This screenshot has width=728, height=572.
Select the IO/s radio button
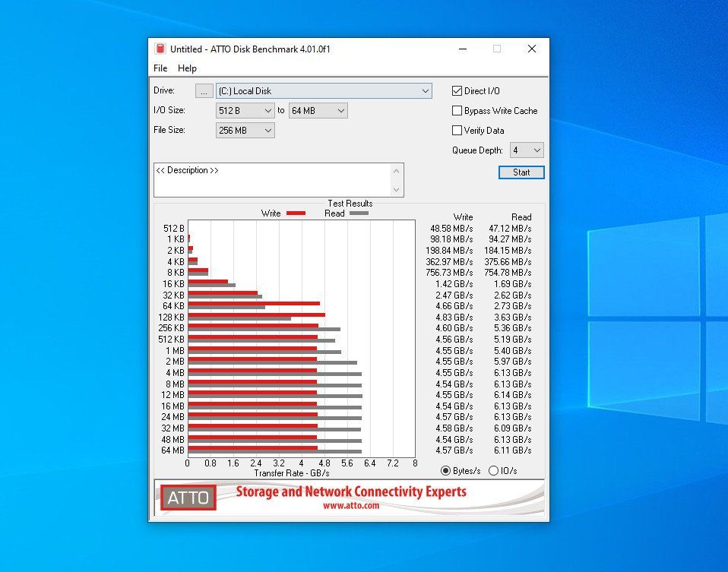[x=493, y=471]
